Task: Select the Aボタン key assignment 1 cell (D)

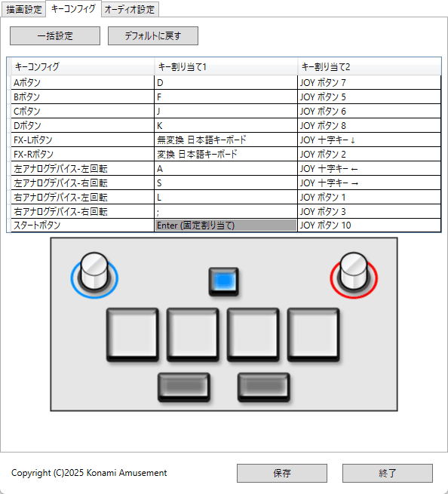Action: (x=226, y=82)
